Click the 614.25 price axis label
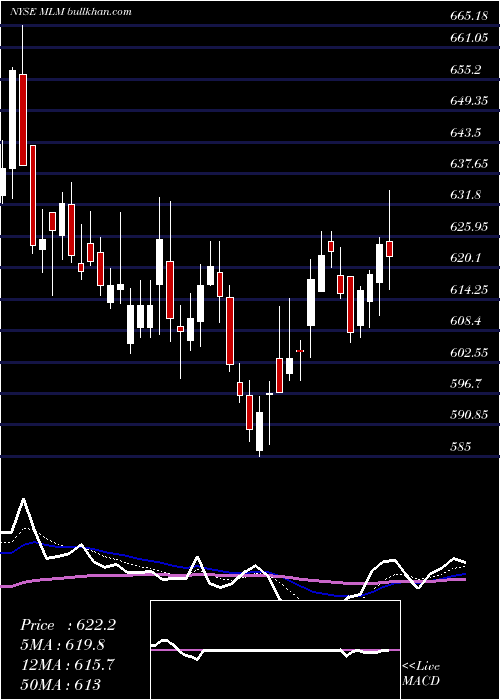 (469, 289)
